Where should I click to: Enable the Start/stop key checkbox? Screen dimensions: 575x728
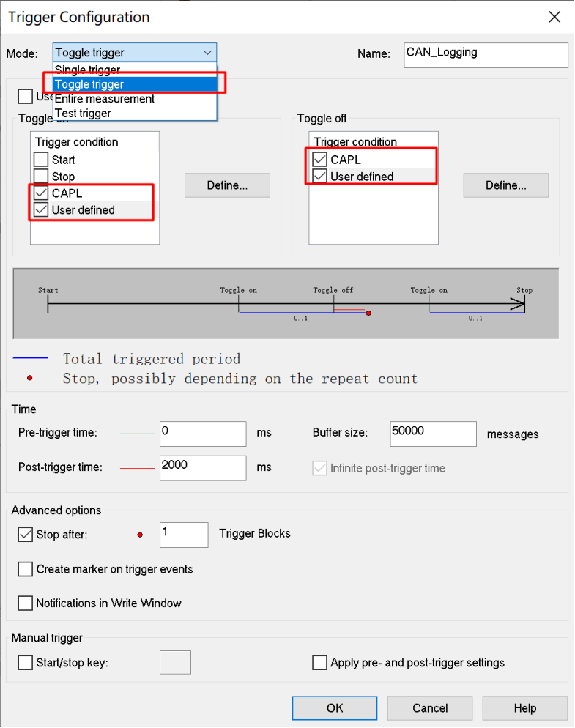tap(25, 663)
